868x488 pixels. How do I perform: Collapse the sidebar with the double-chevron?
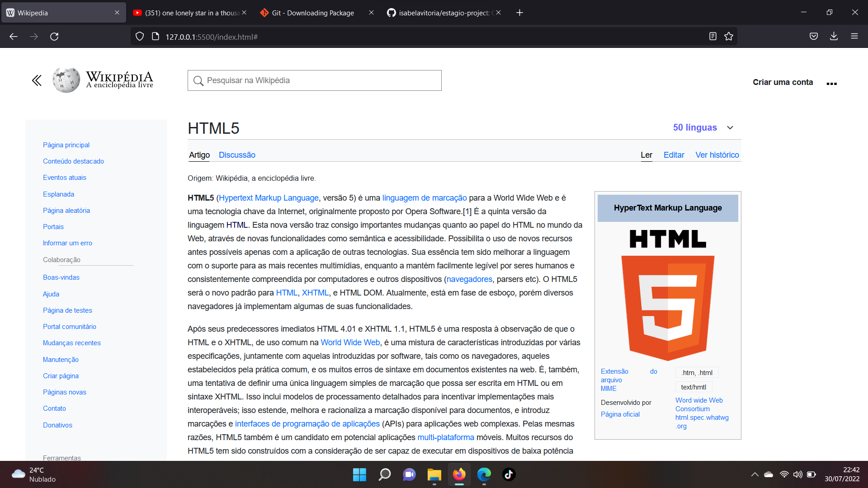pyautogui.click(x=37, y=80)
